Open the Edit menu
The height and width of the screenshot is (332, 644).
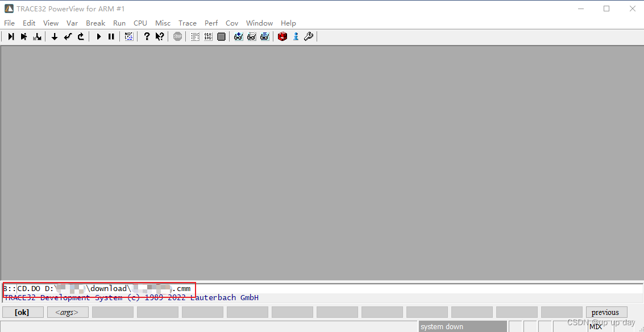[x=29, y=23]
